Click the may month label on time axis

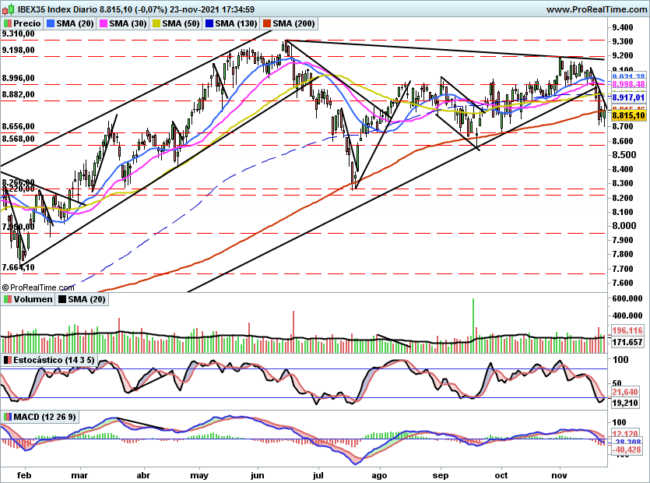click(199, 475)
